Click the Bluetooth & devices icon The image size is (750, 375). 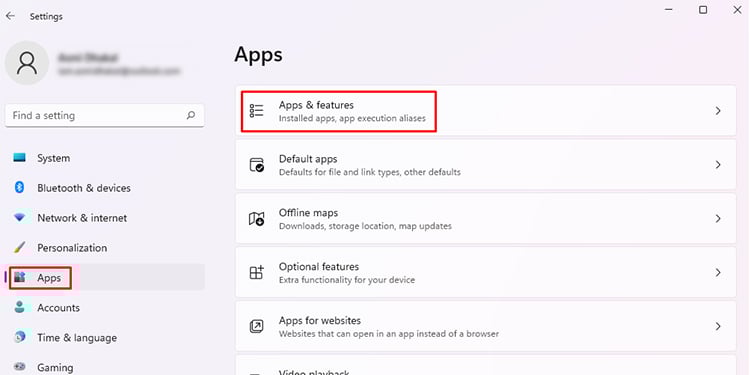20,188
